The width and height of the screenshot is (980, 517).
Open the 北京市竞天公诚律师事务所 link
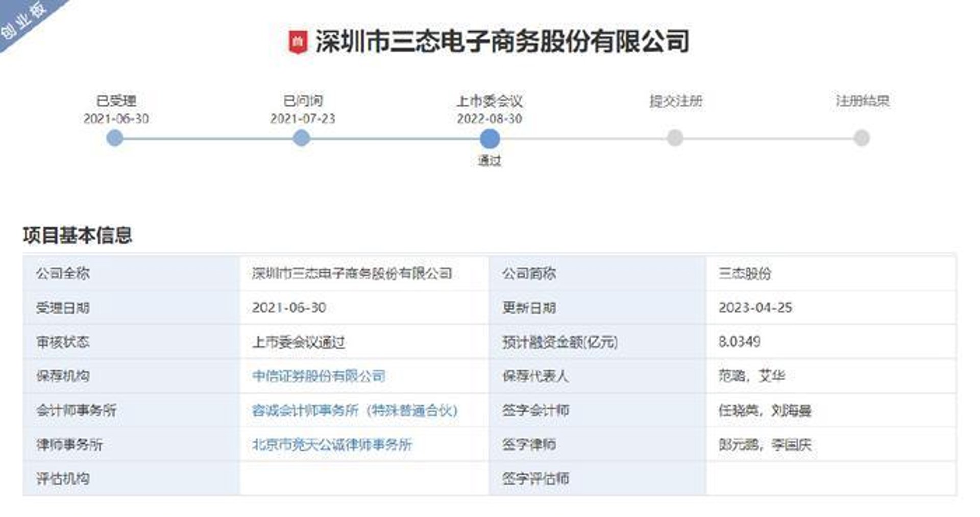(332, 444)
